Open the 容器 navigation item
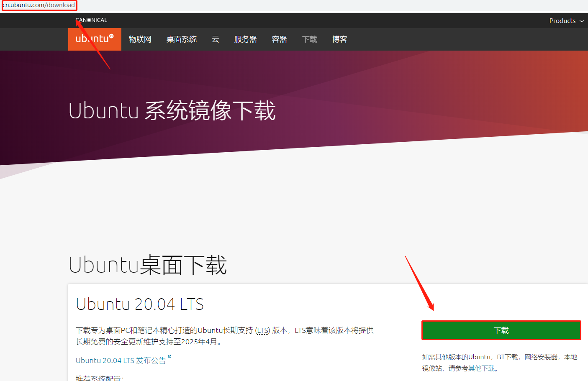This screenshot has height=381, width=588. coord(280,39)
